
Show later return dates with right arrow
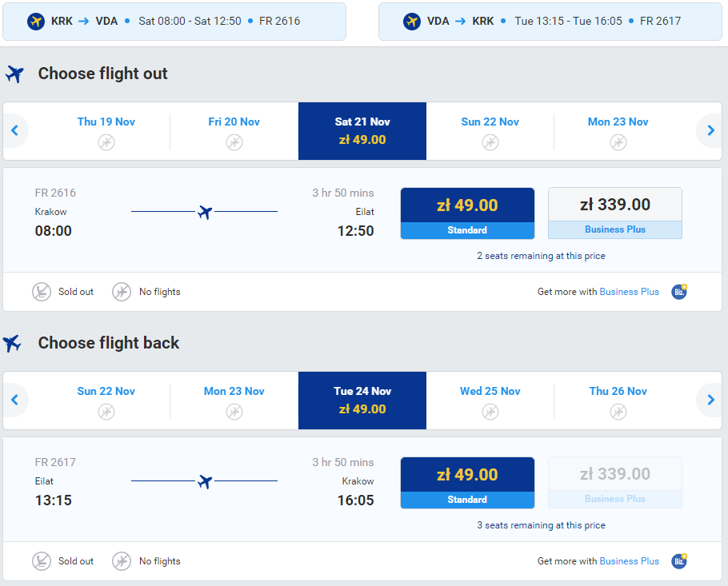point(710,400)
